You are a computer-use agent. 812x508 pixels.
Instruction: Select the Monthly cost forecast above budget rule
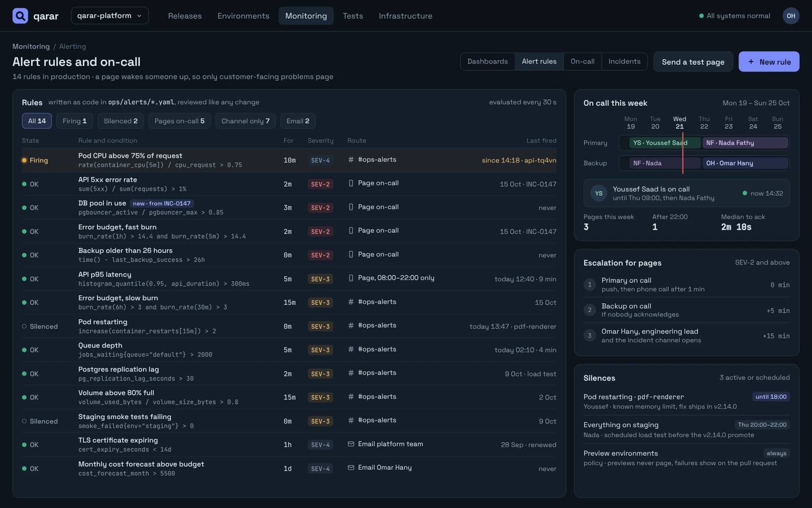[x=289, y=468]
